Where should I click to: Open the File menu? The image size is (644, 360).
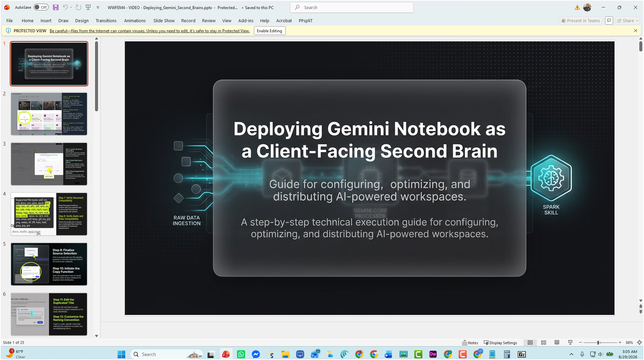pos(9,21)
